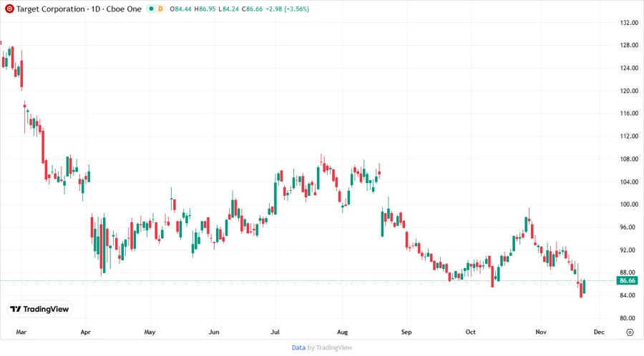Image resolution: width=644 pixels, height=356 pixels.
Task: Click the 80.00 price axis label
Action: pyautogui.click(x=628, y=318)
